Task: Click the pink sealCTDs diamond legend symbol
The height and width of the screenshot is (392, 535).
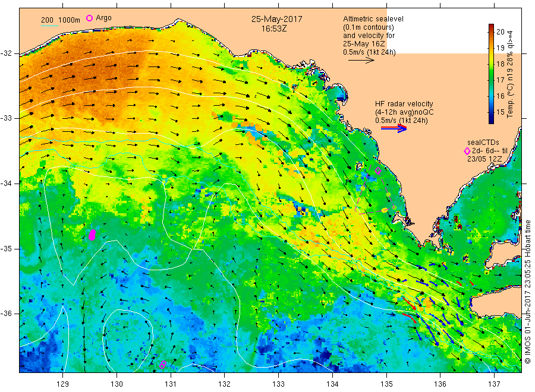Action: 467,151
